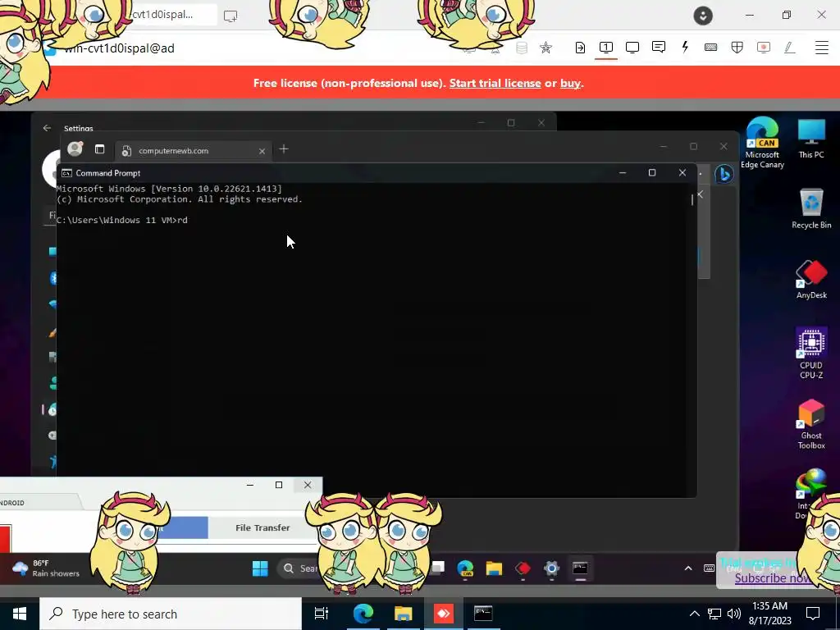
Task: Open remote taskbar AnyDesk icon
Action: point(523,568)
